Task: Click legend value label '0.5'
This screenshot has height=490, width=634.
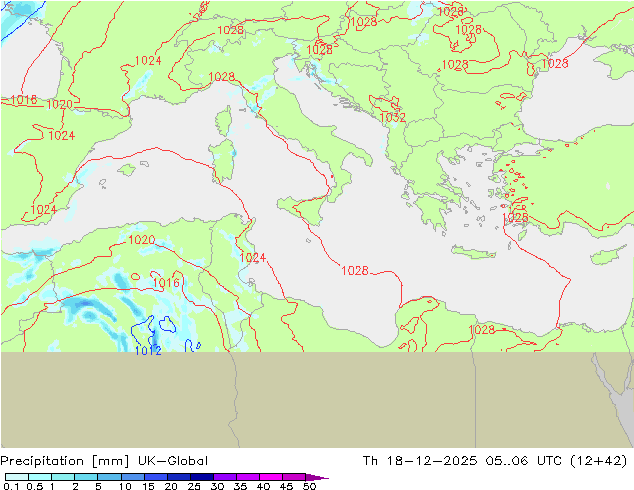Action: pyautogui.click(x=35, y=486)
